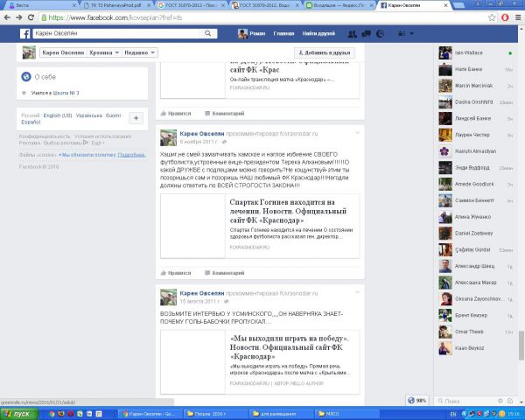The image size is (525, 420).
Task: Click Карен Овсепян name in profile bar
Action: [x=63, y=52]
